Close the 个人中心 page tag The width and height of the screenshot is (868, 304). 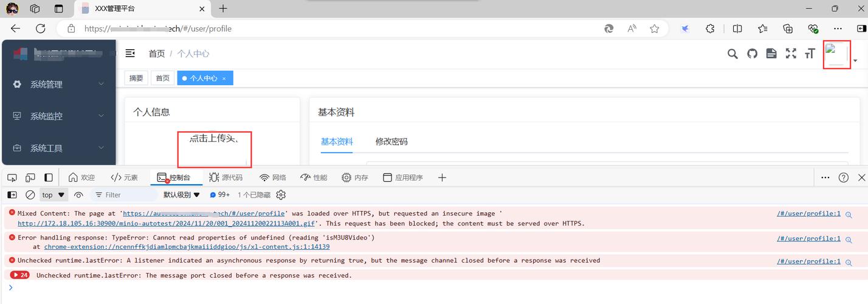(x=224, y=78)
